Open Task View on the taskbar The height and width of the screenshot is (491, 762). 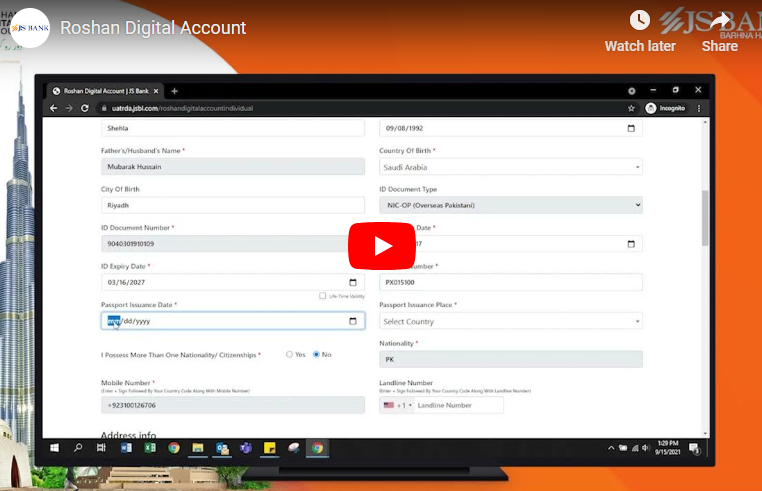coord(101,448)
